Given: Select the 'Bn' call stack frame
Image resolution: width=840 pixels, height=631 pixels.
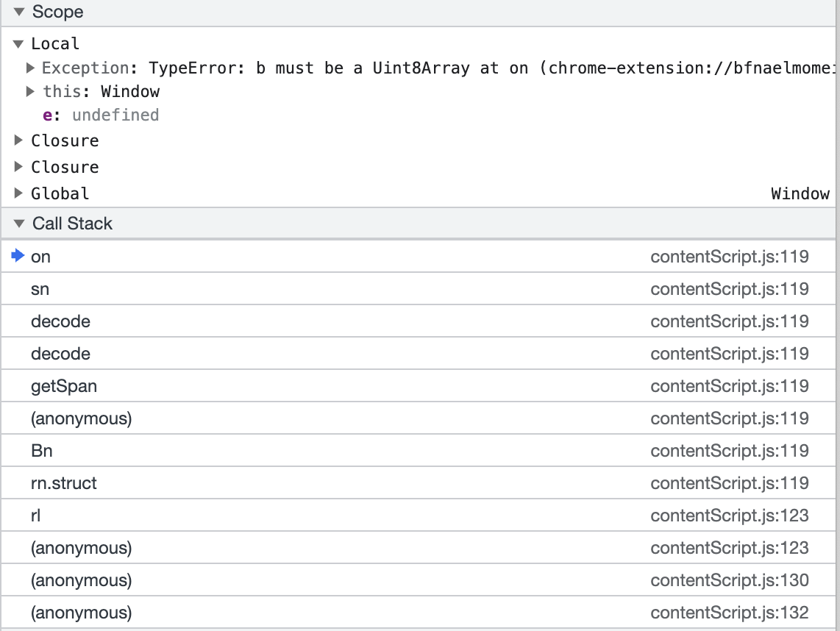Looking at the screenshot, I should [42, 451].
